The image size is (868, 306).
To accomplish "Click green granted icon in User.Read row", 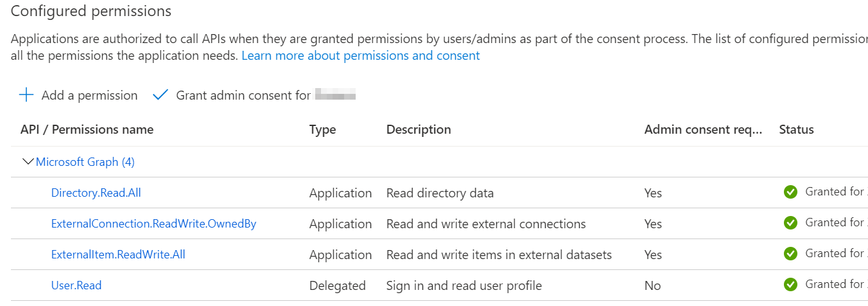I will pyautogui.click(x=790, y=284).
